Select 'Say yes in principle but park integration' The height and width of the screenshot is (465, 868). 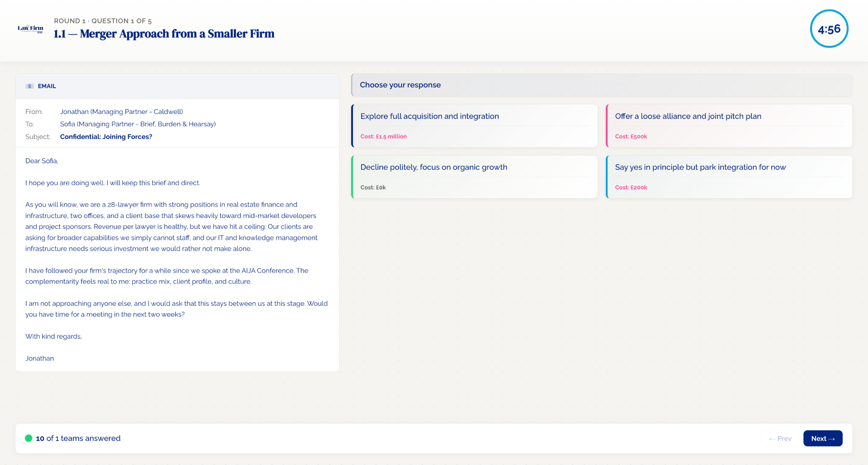pyautogui.click(x=729, y=176)
